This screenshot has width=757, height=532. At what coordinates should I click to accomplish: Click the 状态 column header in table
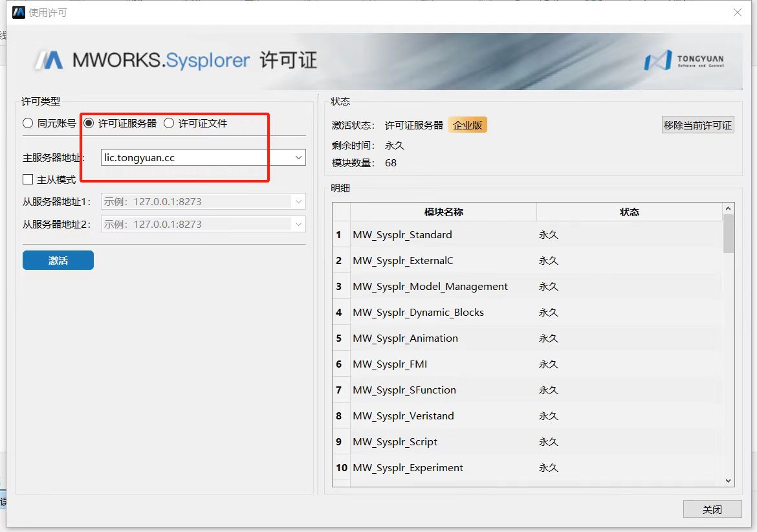[x=629, y=212]
